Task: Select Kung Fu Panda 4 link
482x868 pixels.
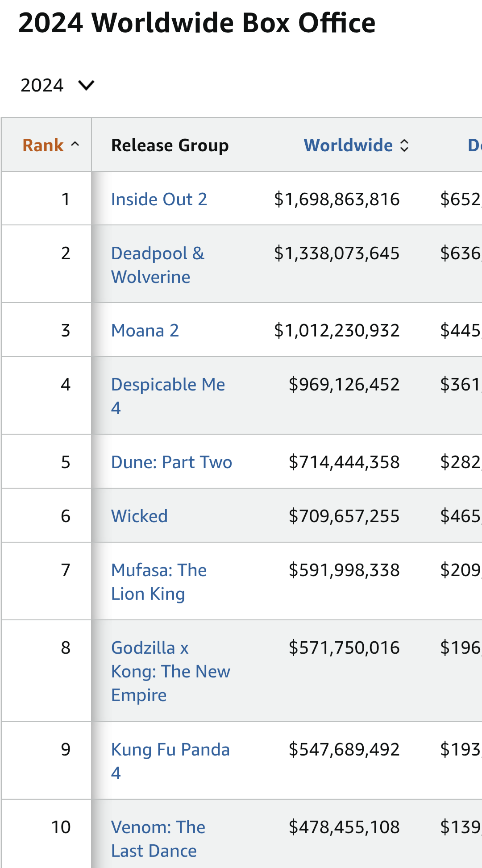Action: (x=170, y=761)
